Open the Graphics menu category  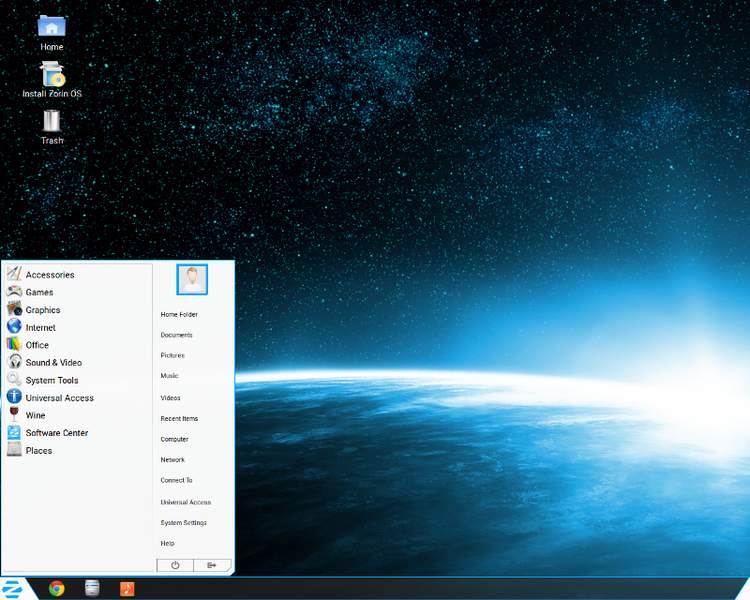click(43, 310)
